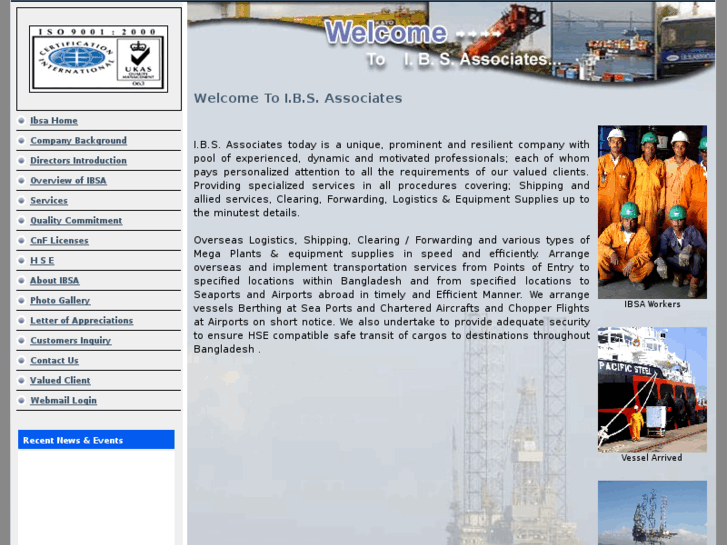This screenshot has height=545, width=727.
Task: Click bullet icon beside Directors Introduction
Action: pyautogui.click(x=21, y=160)
